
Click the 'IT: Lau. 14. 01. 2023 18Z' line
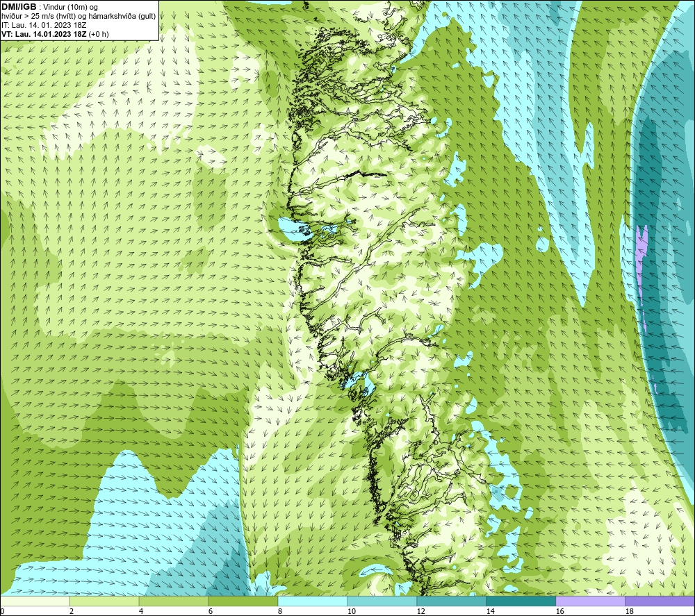click(44, 25)
